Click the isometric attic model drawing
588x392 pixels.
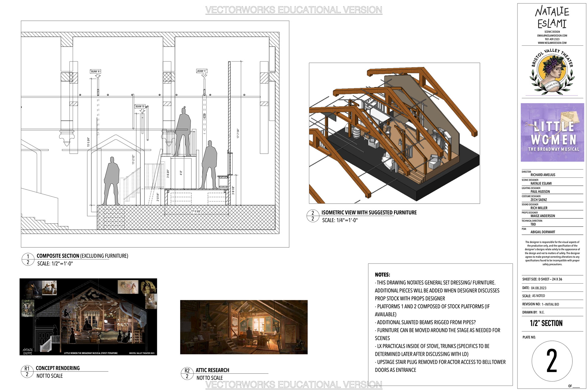[x=394, y=133]
